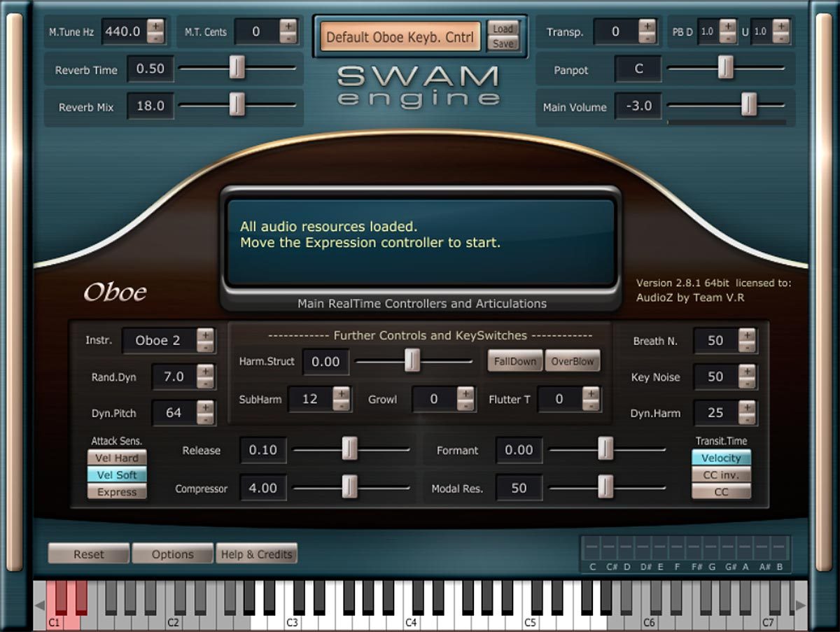840x632 pixels.
Task: Open the Options dialog
Action: 172,554
